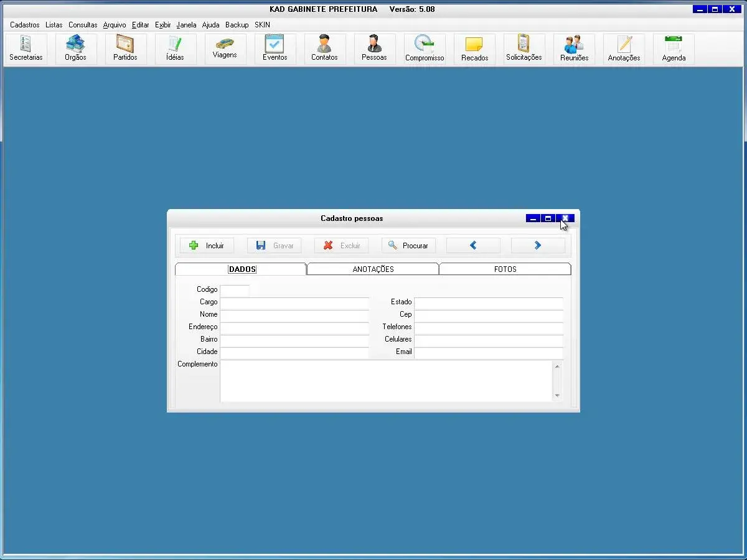Screen dimensions: 747x560
Task: Minimize the KAD Gabinete Prefeitura main window
Action: pyautogui.click(x=700, y=9)
